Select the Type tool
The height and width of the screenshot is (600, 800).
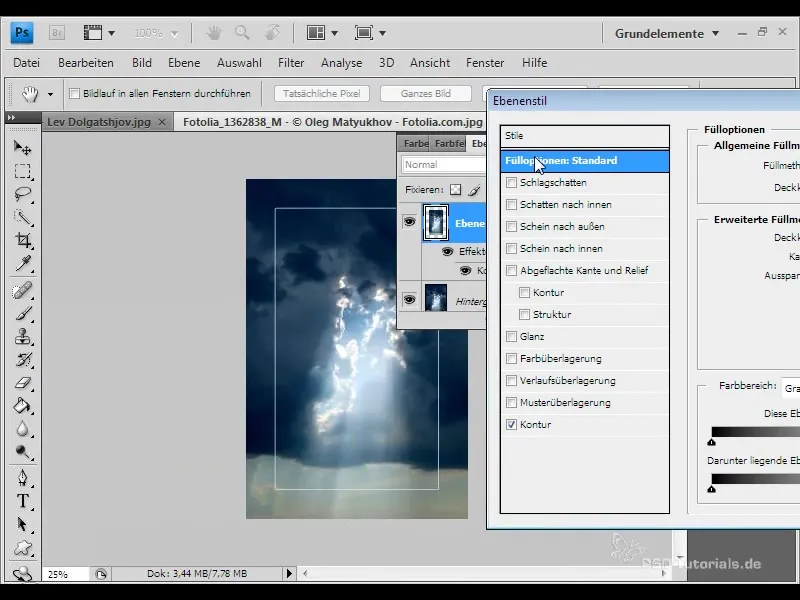pos(22,501)
